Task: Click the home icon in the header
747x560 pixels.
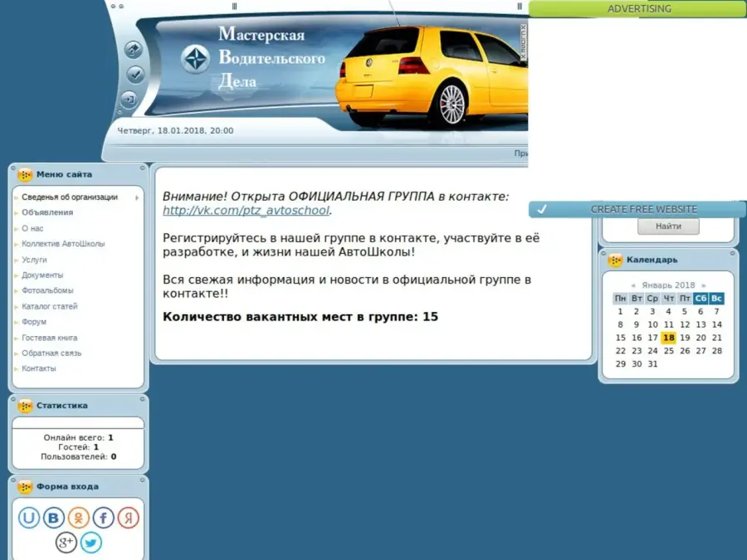Action: point(133,50)
